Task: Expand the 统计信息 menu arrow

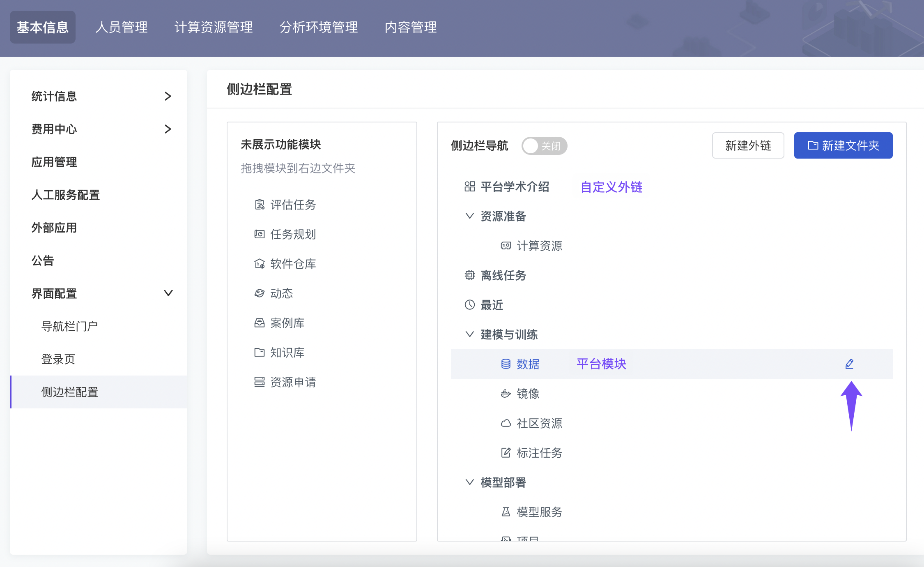Action: 168,96
